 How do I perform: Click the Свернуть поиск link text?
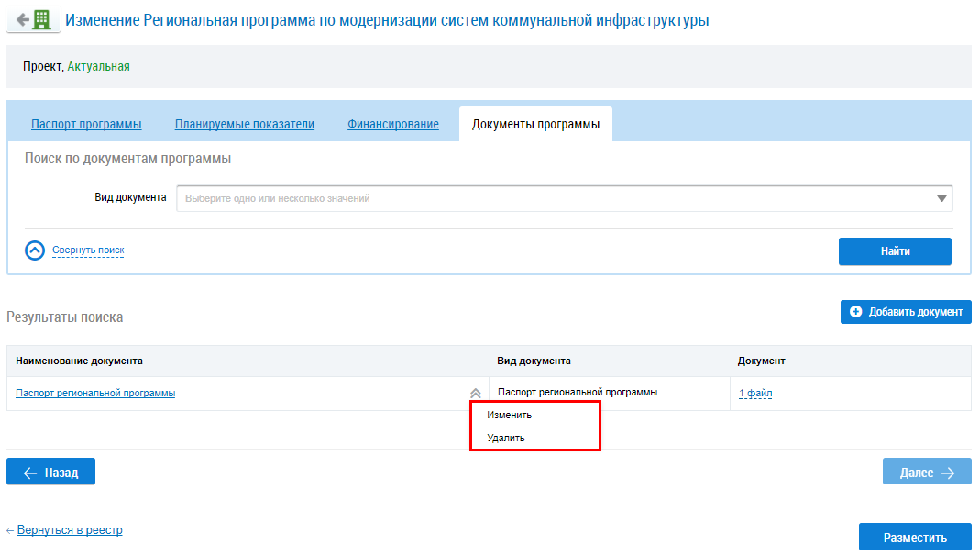click(x=88, y=250)
